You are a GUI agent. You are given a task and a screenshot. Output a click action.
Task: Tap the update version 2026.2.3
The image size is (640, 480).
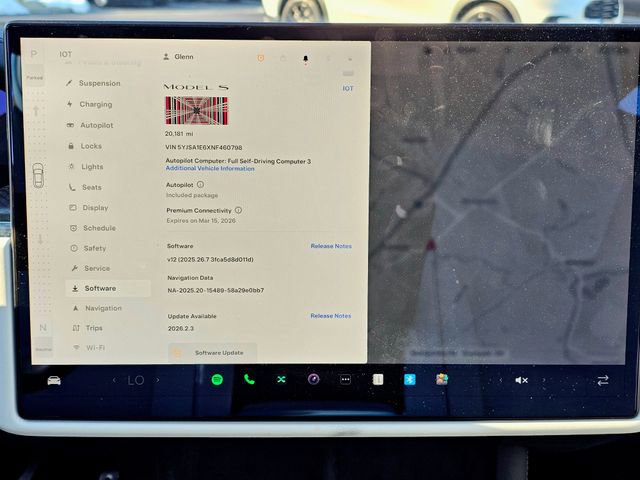(x=181, y=329)
